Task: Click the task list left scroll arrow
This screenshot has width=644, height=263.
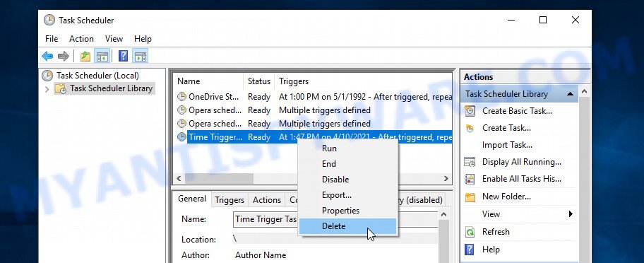Action: click(179, 179)
